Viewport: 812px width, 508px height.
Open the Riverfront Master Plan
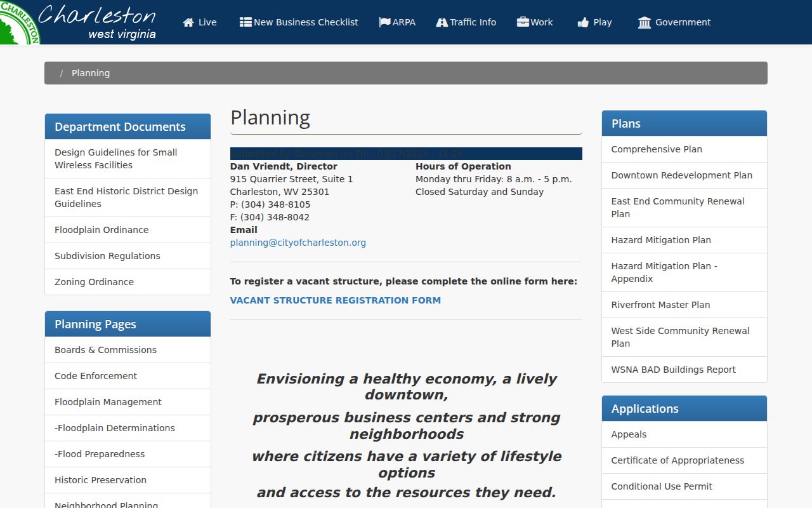click(684, 305)
